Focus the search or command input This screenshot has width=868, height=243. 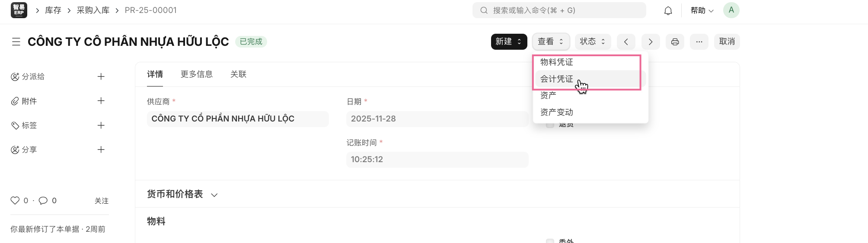pyautogui.click(x=559, y=10)
